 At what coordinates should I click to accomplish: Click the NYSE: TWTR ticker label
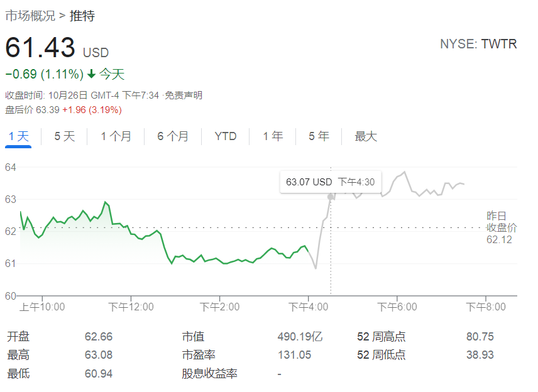478,44
